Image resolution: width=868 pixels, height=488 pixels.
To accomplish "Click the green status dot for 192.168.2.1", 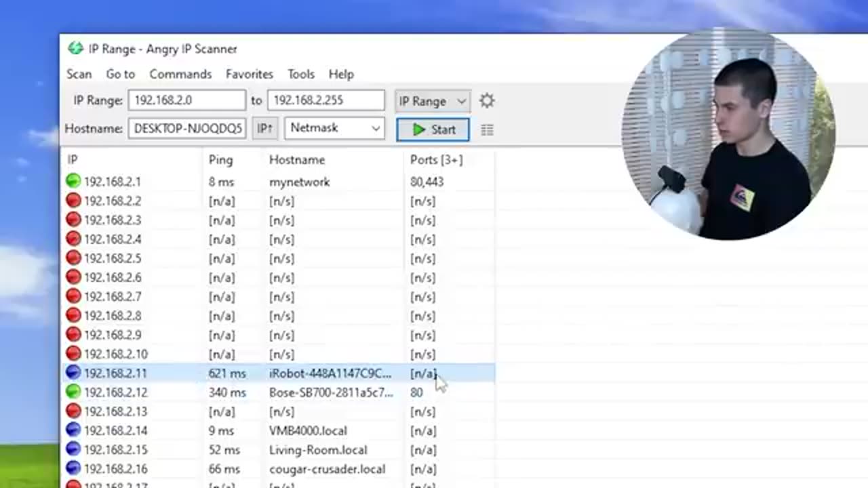I will pos(73,182).
